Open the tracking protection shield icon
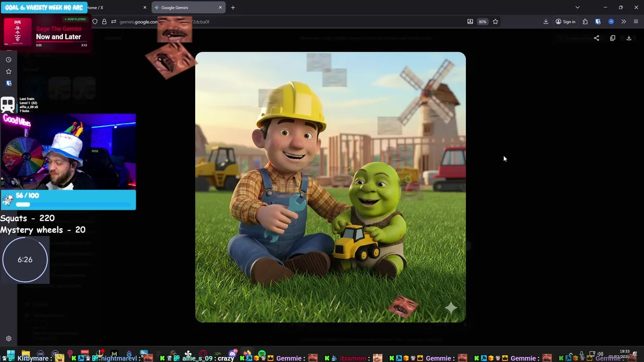 pos(95,22)
